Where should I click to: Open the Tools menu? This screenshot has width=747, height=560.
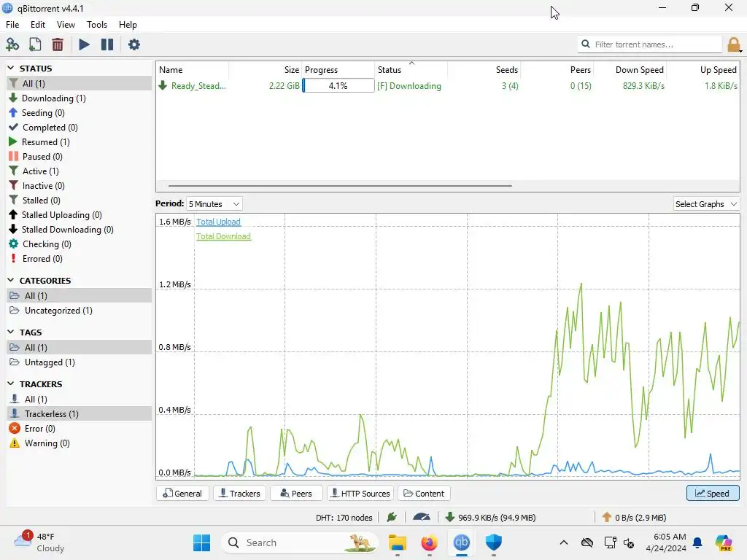point(97,25)
